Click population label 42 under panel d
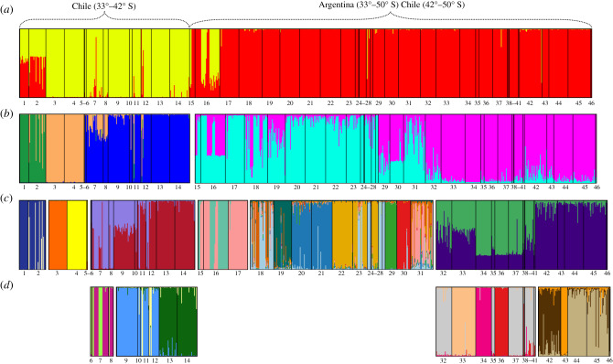Image resolution: width=613 pixels, height=364 pixels. point(549,360)
